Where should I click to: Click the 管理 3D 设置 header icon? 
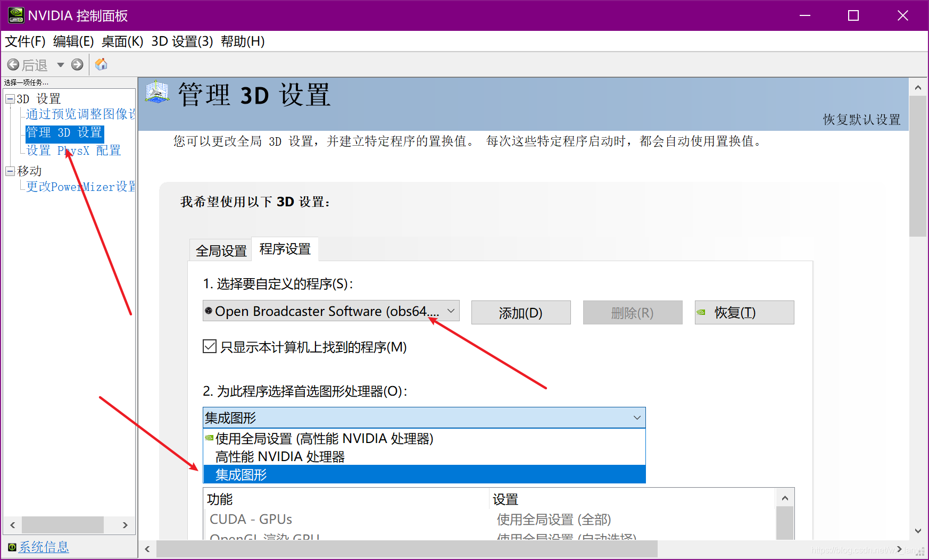[x=157, y=92]
